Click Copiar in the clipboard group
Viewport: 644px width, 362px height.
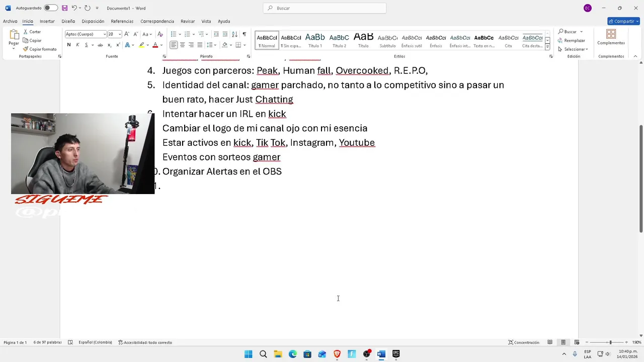(32, 40)
